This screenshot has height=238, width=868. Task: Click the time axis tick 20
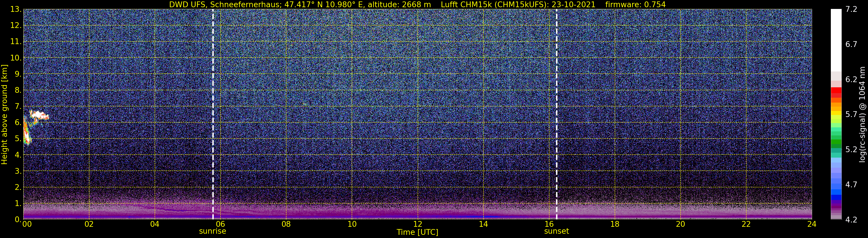pos(680,224)
